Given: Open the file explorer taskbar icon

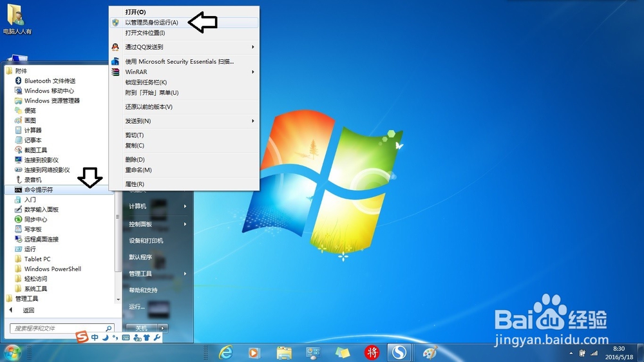Looking at the screenshot, I should (x=284, y=353).
